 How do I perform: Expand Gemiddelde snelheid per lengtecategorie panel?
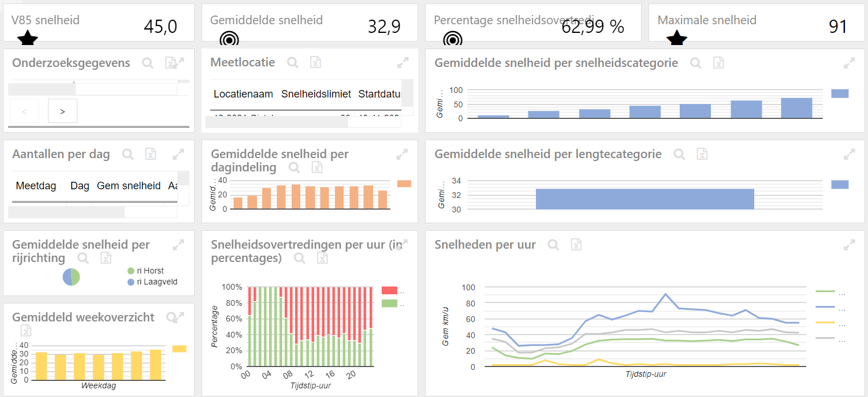pos(849,154)
